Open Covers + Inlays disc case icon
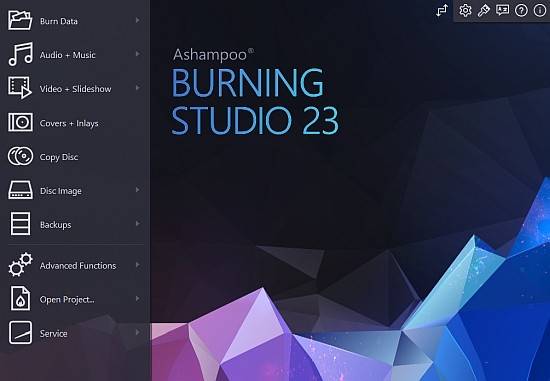The width and height of the screenshot is (550, 381). point(20,122)
